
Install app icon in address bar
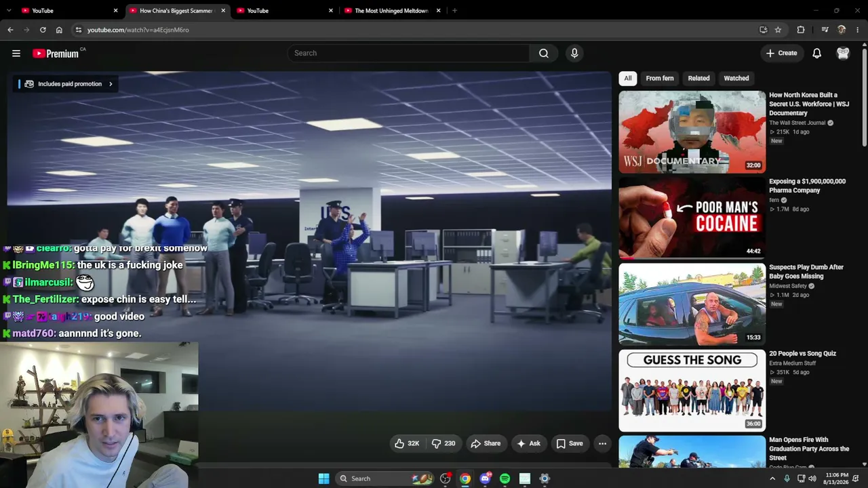(x=763, y=30)
